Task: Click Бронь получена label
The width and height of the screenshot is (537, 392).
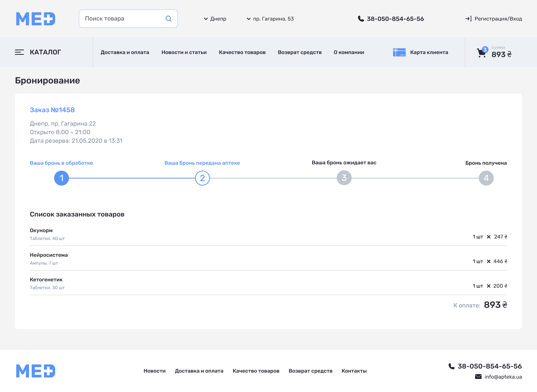Action: 486,163
